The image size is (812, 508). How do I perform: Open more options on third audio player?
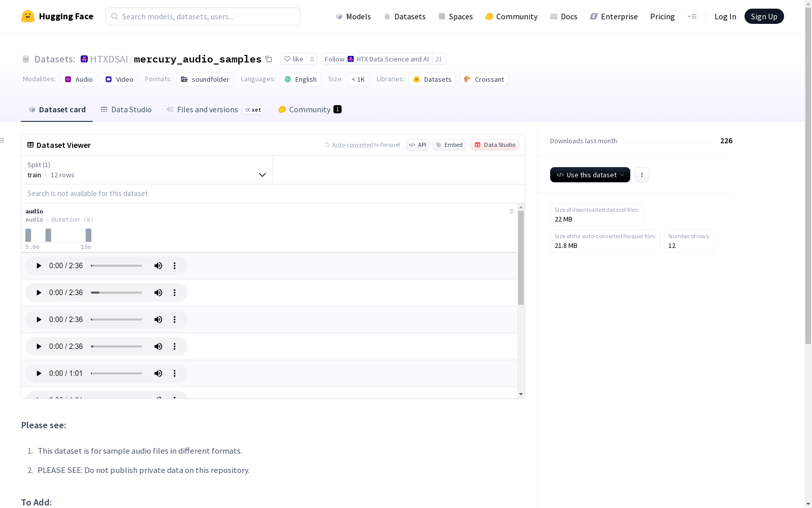tap(175, 320)
